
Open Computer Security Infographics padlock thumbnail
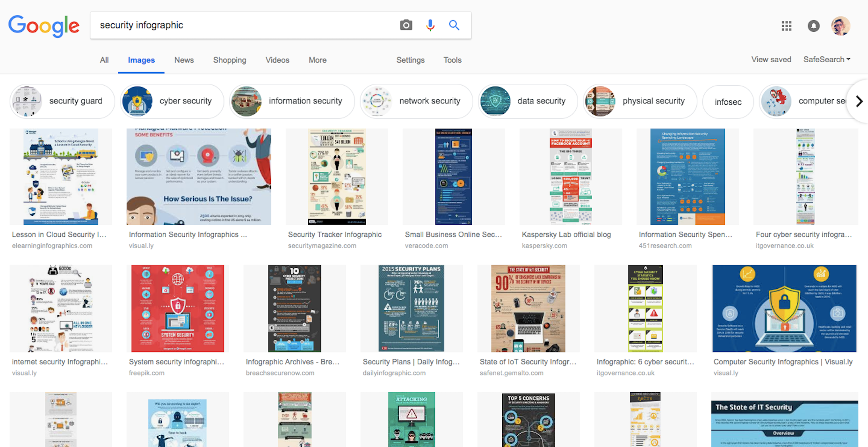pos(784,308)
